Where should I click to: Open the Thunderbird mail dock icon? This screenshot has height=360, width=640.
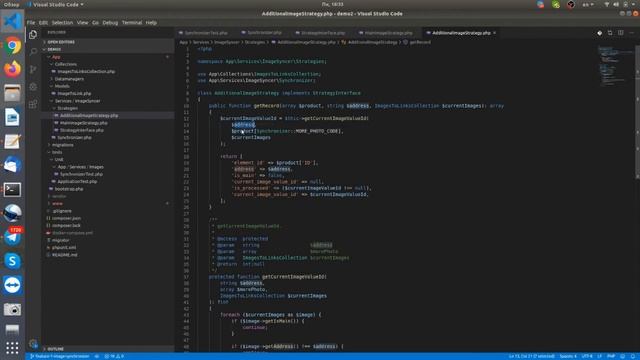pos(12,165)
